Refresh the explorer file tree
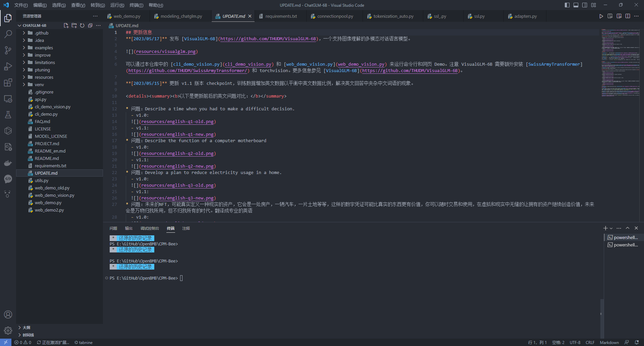 pos(82,25)
